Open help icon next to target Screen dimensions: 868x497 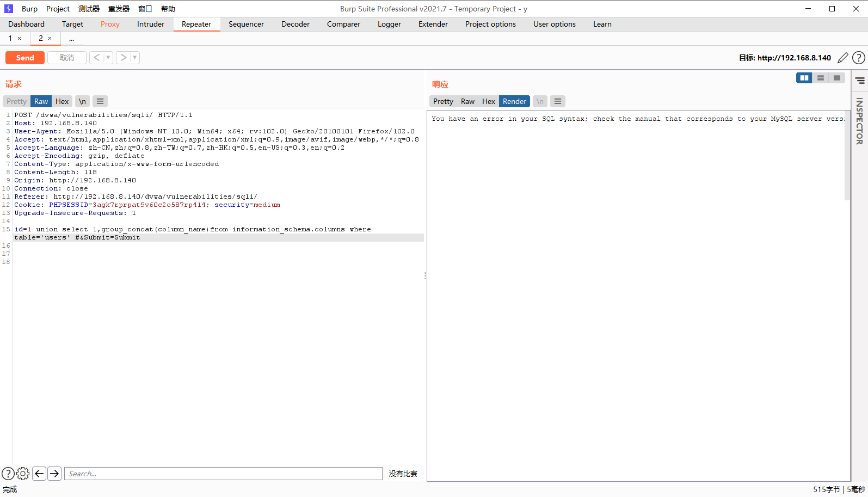click(859, 58)
